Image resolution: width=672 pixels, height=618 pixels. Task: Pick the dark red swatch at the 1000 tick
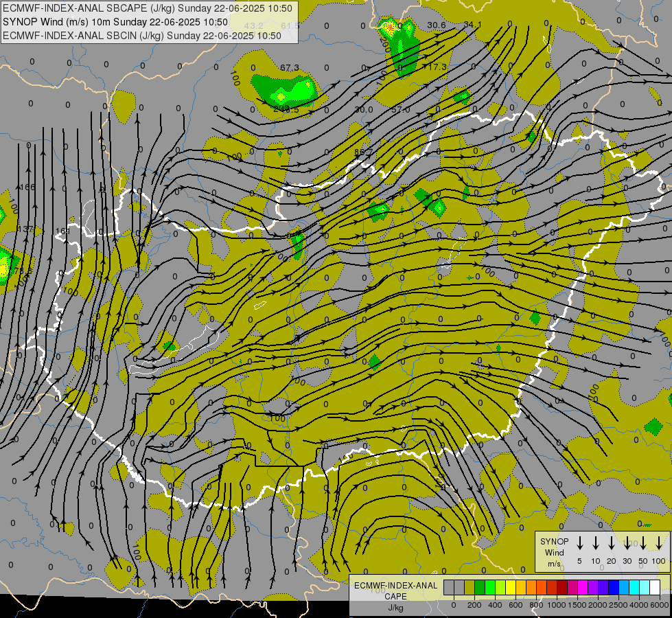click(562, 587)
